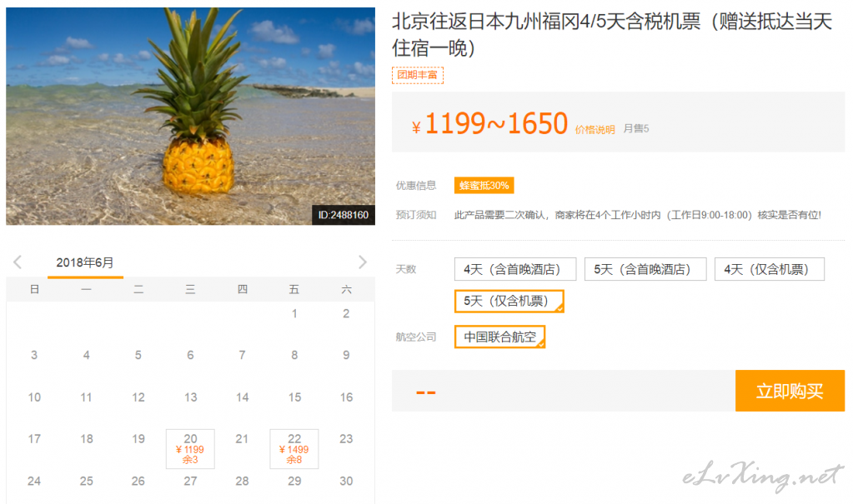Click the 立即购买 buy now button
This screenshot has width=853, height=504.
[x=790, y=391]
